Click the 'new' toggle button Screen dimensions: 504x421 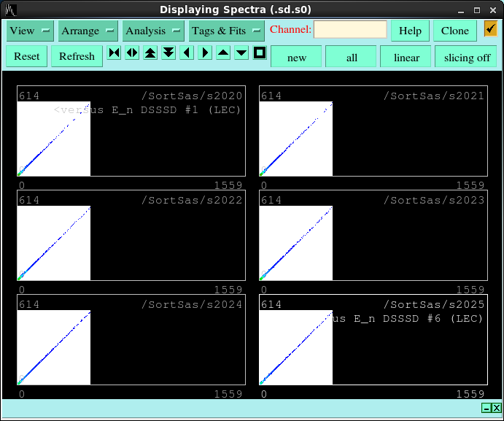tap(296, 57)
